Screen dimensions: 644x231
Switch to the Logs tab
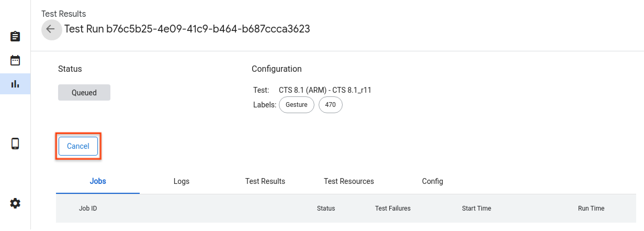tap(182, 181)
